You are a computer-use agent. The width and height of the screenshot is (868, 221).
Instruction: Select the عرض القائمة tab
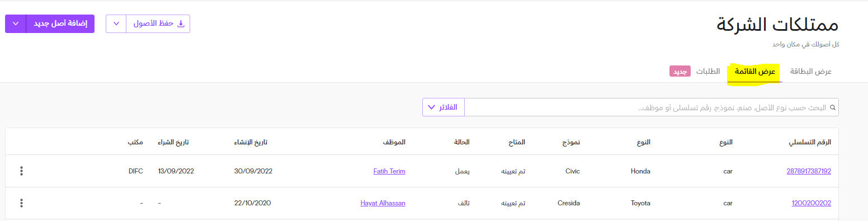click(755, 72)
